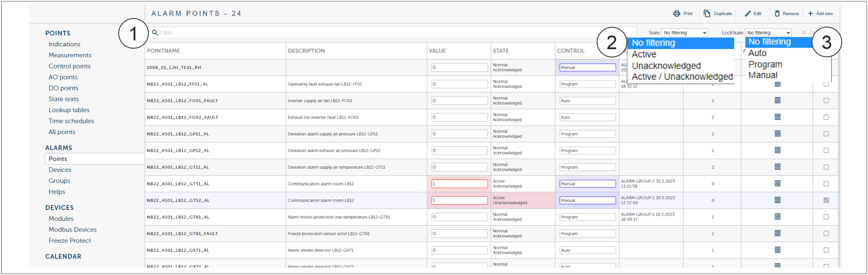Click the Add new plus icon
Screen dimensions: 868x275
(x=810, y=14)
